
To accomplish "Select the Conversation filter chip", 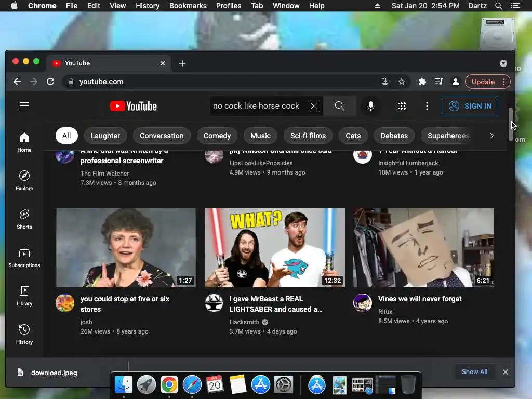I will 162,136.
